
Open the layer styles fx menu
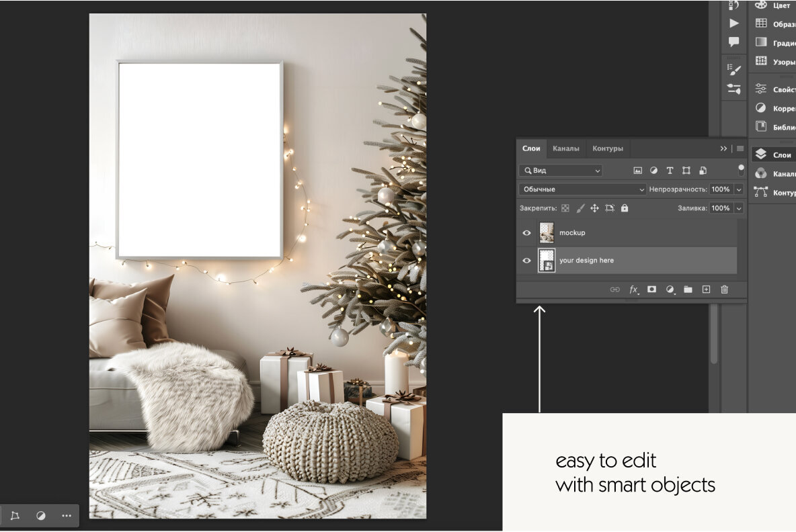[633, 290]
